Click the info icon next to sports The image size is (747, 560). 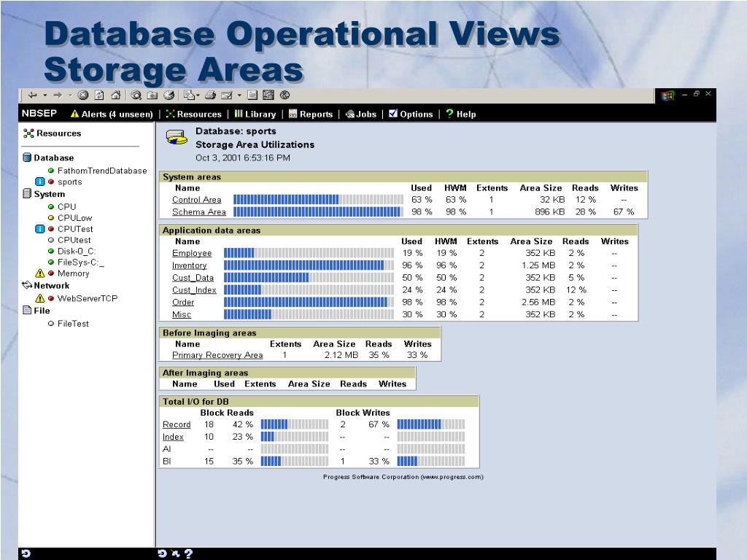[40, 182]
